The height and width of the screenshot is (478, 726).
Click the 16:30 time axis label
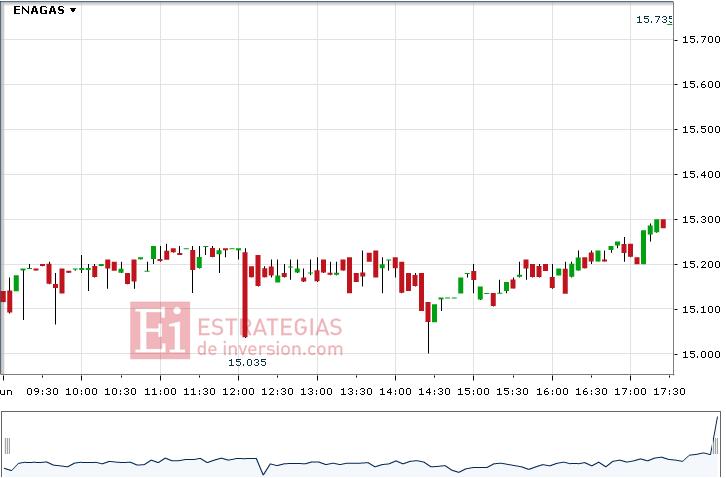click(x=591, y=391)
